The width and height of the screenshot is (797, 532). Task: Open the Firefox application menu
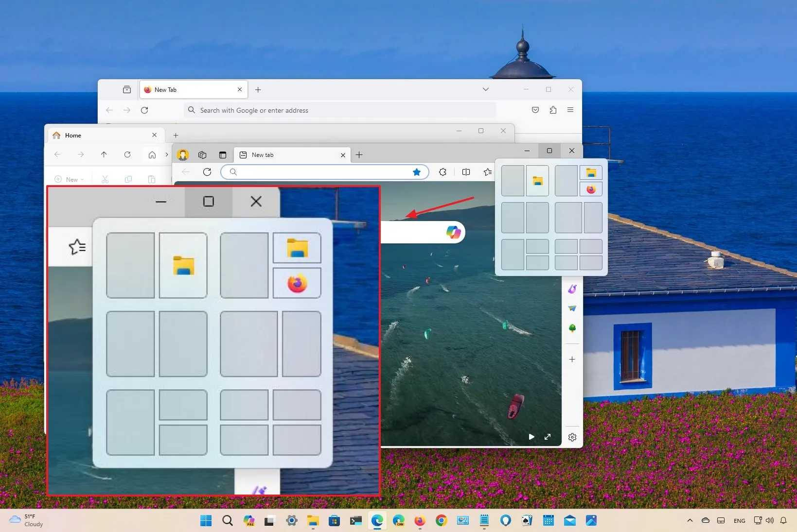click(x=570, y=110)
